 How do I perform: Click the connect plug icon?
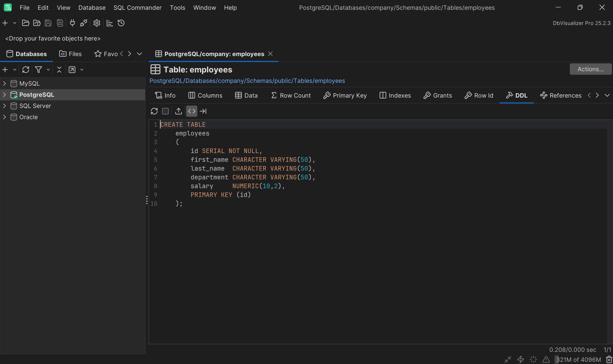coord(72,23)
